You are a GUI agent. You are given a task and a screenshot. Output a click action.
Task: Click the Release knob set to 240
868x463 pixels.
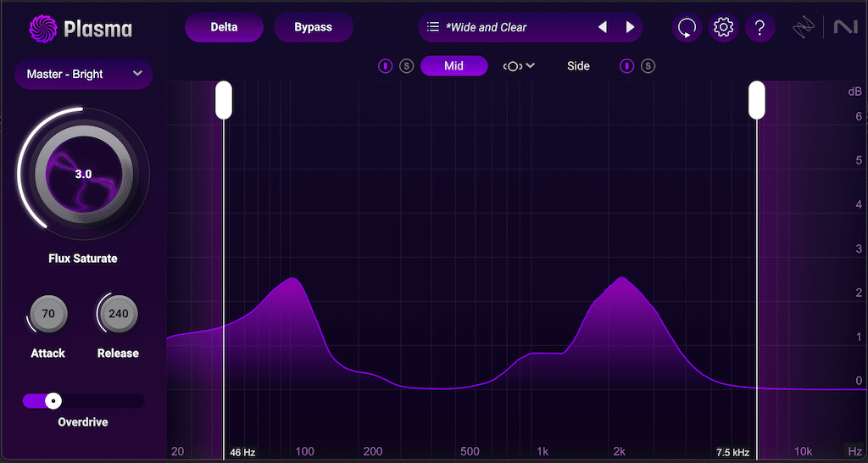119,314
